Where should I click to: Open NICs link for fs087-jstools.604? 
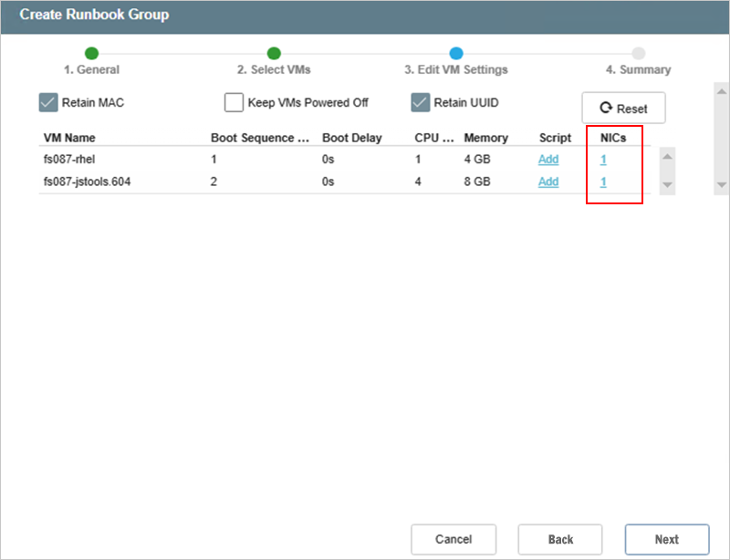(603, 181)
